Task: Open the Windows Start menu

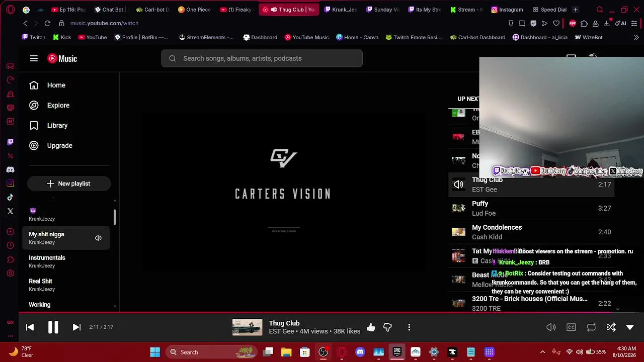Action: [155, 352]
